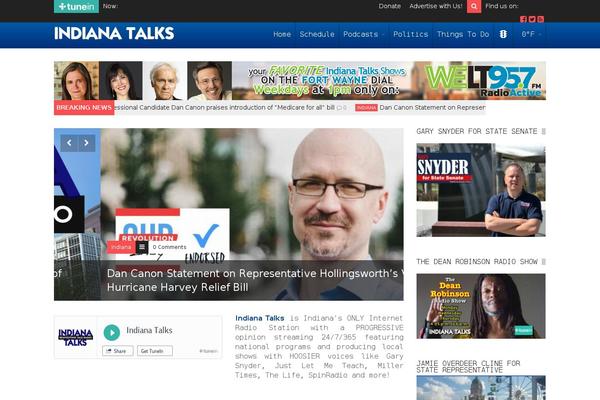Click the red Indiana category tag on slide
The width and height of the screenshot is (600, 400).
click(121, 247)
